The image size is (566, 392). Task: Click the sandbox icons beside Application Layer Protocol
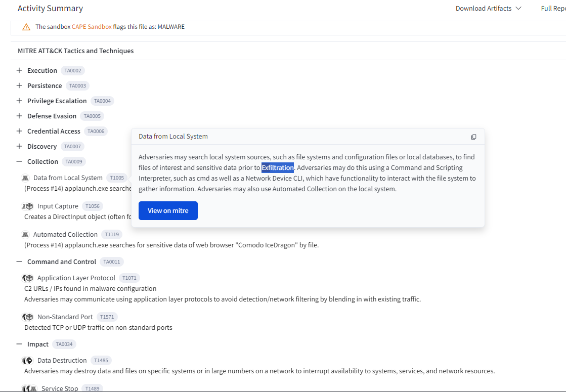coord(27,278)
